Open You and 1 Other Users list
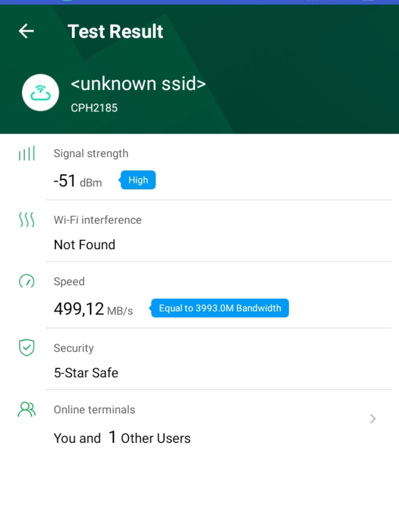Screen dimensions: 399x532 coord(122,438)
